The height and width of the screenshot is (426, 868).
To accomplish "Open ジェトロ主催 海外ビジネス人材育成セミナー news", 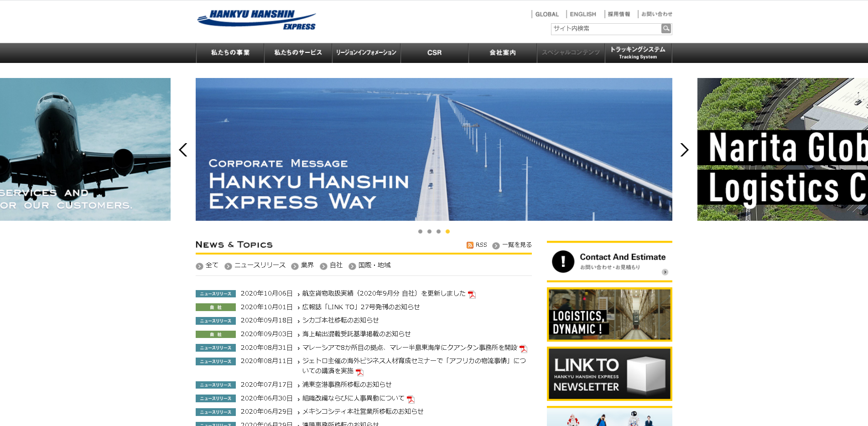I will coord(414,366).
